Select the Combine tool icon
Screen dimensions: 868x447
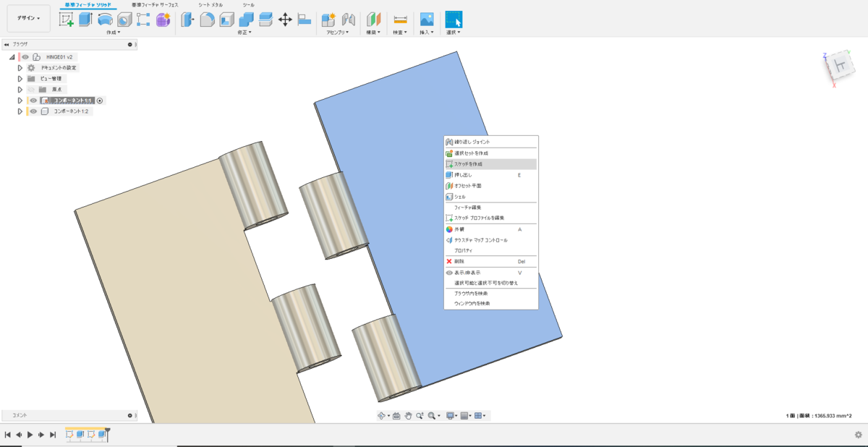(x=246, y=20)
